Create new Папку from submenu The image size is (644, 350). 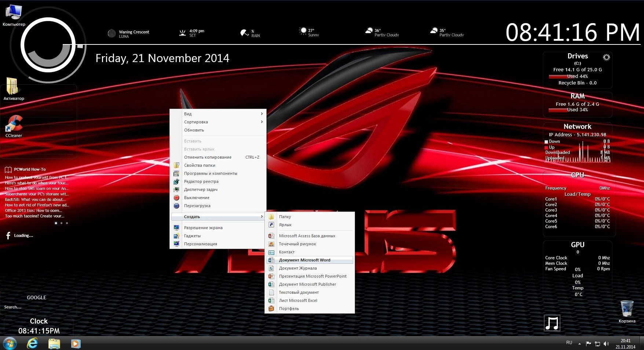pos(310,217)
